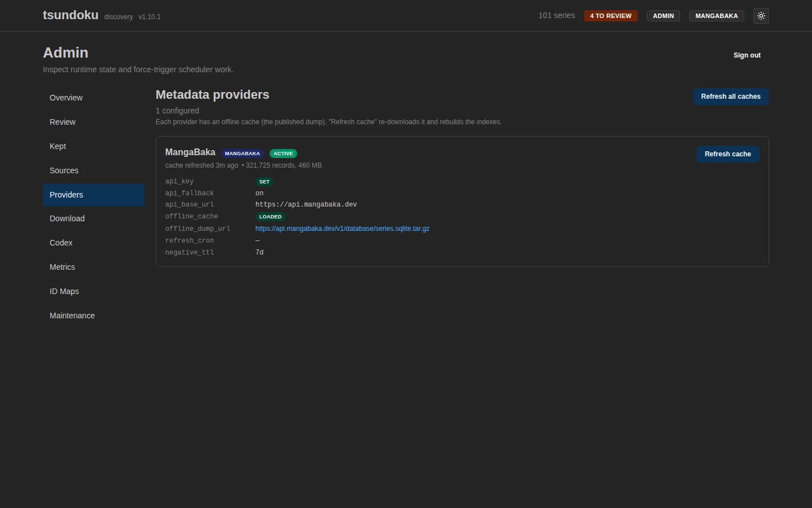
Task: Click the 'discovery' label beside the tsundoku logo
Action: coord(118,17)
